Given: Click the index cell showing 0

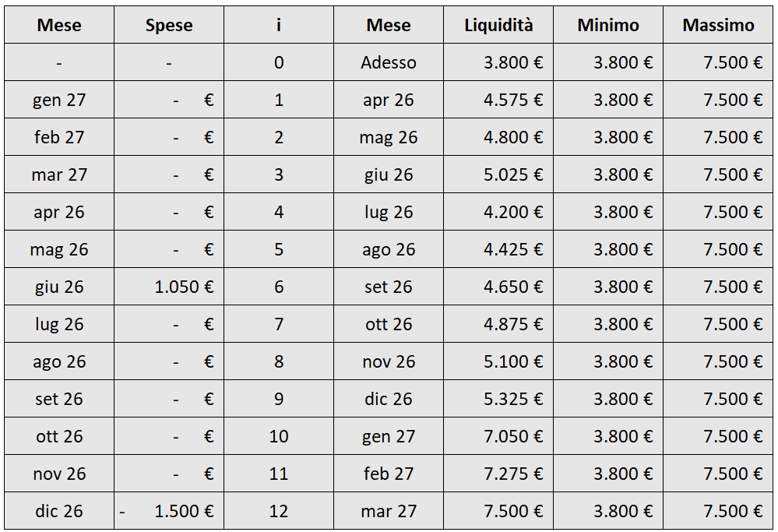Looking at the screenshot, I should click(279, 62).
